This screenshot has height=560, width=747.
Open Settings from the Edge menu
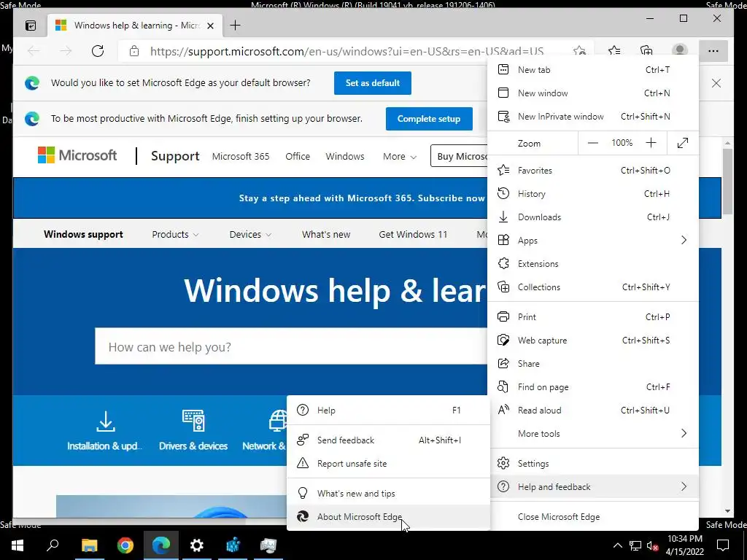[593, 464]
